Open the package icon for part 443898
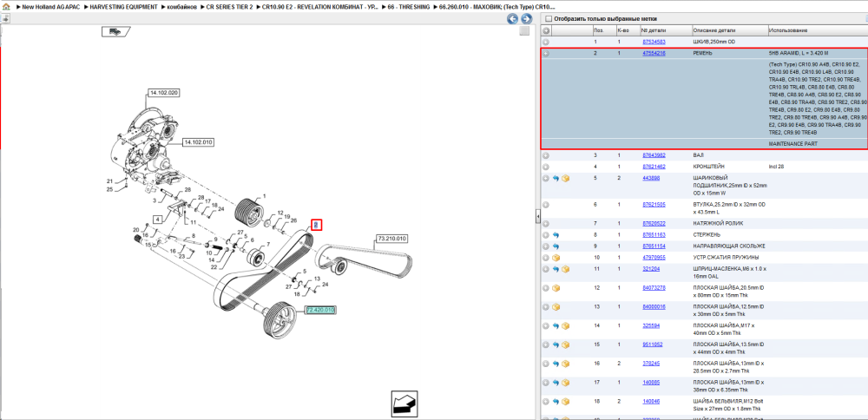The width and height of the screenshot is (868, 420). pos(565,178)
